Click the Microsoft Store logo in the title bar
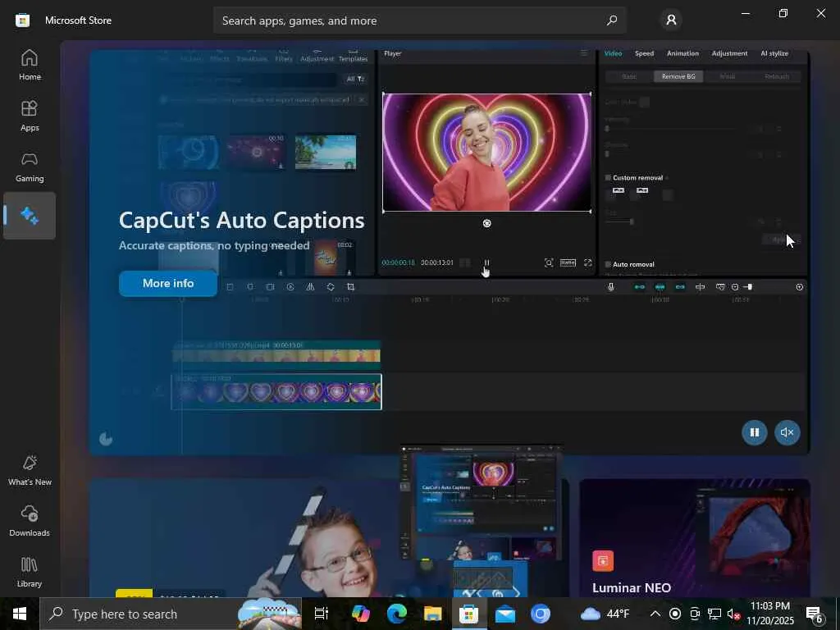 (x=22, y=21)
